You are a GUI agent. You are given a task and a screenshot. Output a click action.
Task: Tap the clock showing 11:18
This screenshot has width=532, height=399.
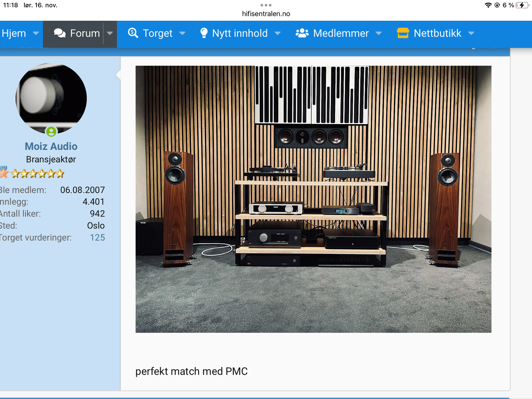coord(10,5)
